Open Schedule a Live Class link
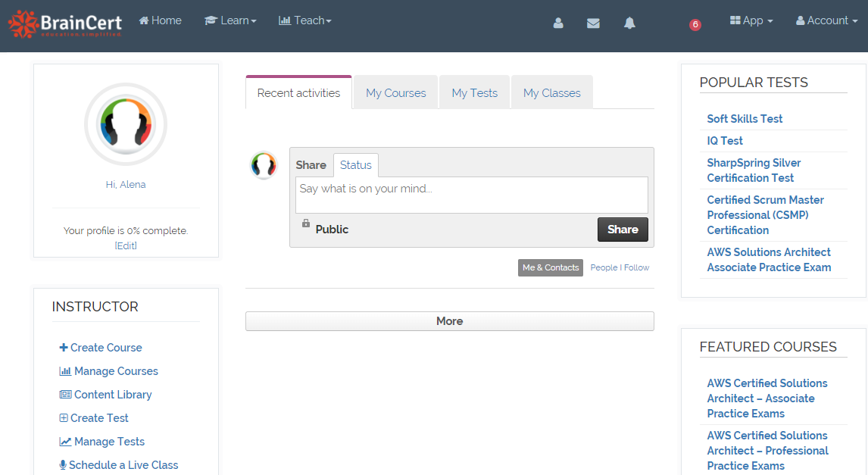The image size is (868, 475). (118, 465)
